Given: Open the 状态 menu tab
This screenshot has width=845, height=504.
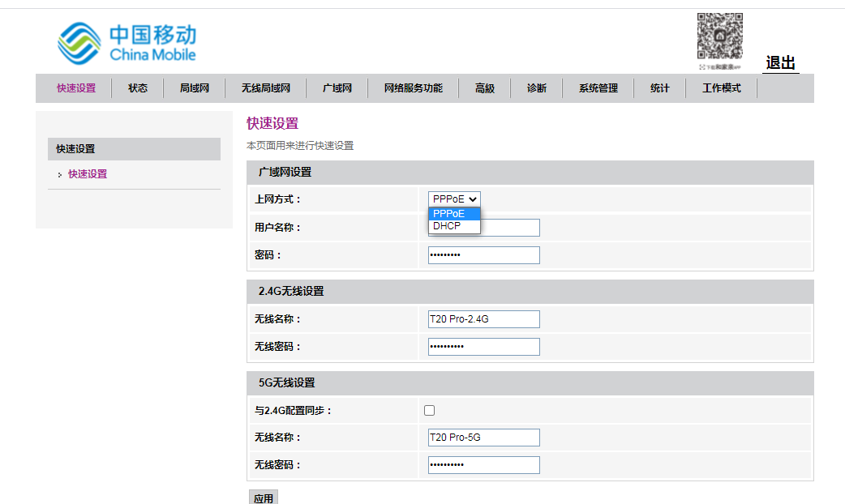Looking at the screenshot, I should [137, 88].
